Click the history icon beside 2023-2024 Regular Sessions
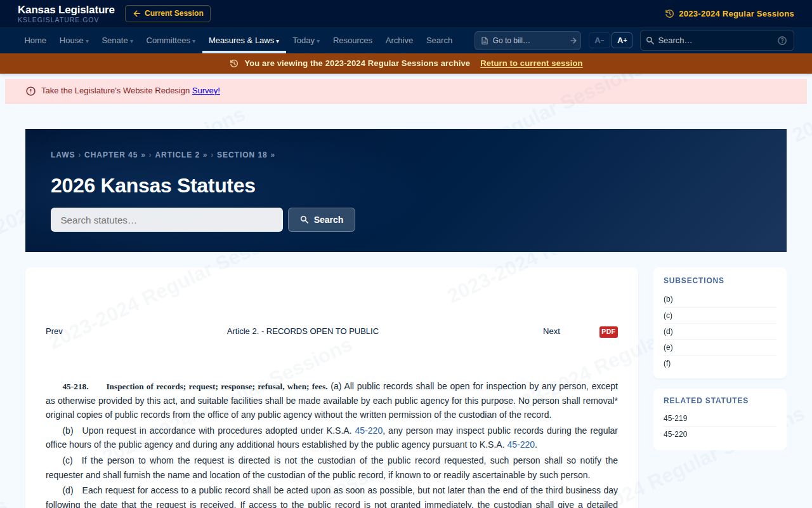Viewport: 812px width, 508px height. tap(669, 13)
